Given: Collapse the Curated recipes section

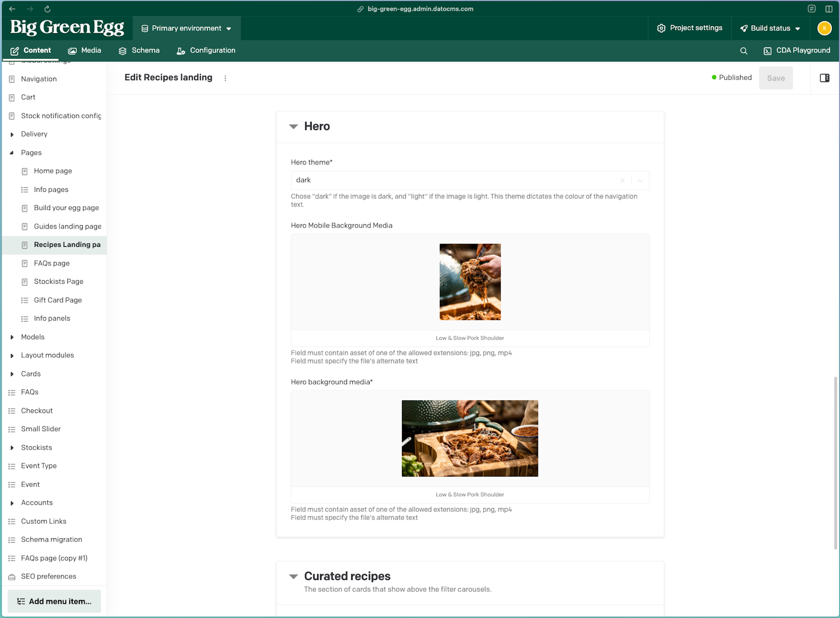Looking at the screenshot, I should (294, 576).
